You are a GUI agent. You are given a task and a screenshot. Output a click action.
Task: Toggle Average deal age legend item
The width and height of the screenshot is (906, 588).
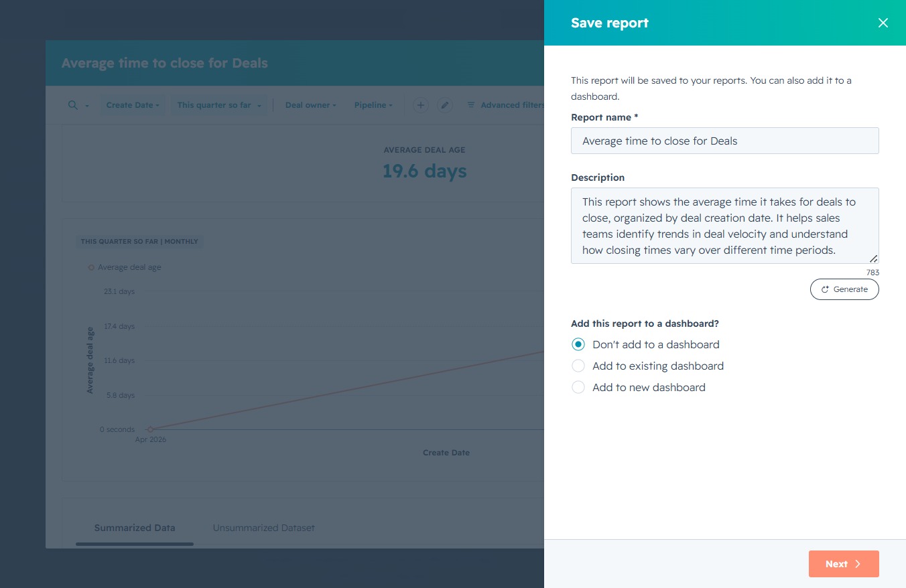tap(125, 267)
